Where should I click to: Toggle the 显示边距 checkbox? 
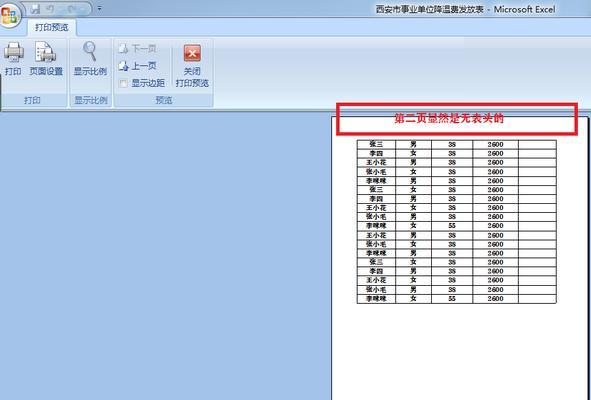(x=123, y=84)
